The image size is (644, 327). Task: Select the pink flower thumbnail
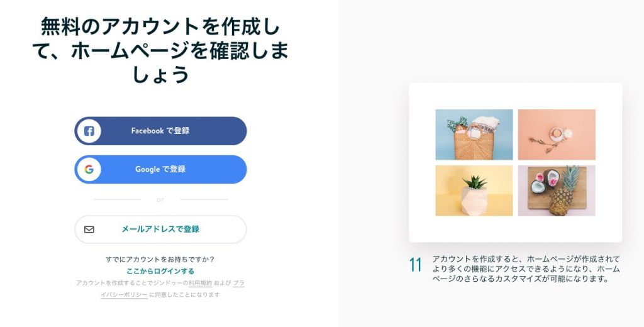point(557,135)
